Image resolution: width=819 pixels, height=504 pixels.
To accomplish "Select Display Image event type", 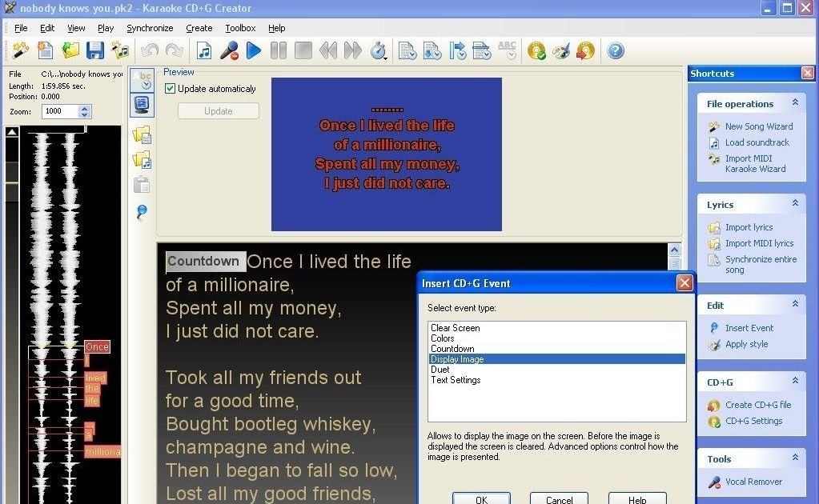I will (457, 358).
